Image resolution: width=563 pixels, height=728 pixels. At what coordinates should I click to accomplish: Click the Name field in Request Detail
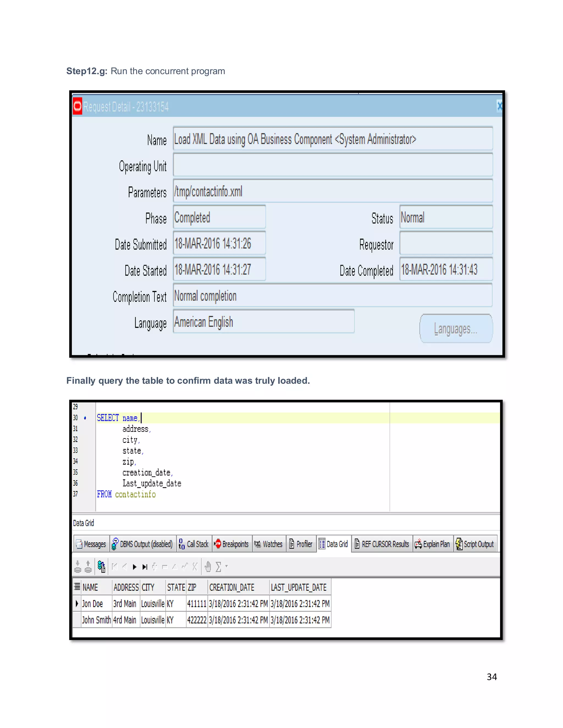tap(333, 138)
